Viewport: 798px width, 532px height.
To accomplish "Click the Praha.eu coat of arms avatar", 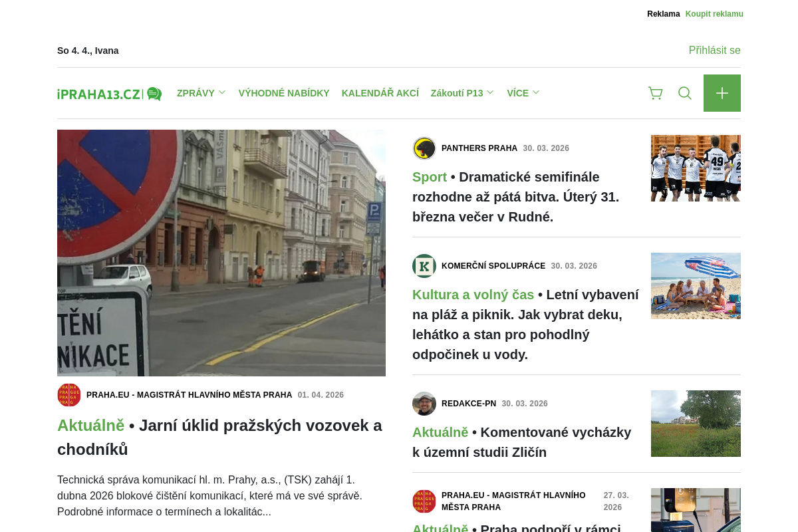I will point(68,394).
